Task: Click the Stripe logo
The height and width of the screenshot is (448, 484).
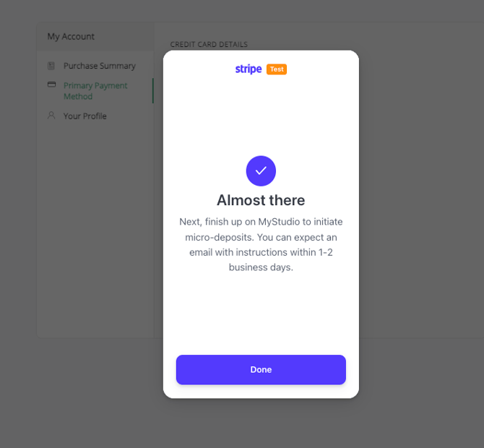Action: [249, 69]
